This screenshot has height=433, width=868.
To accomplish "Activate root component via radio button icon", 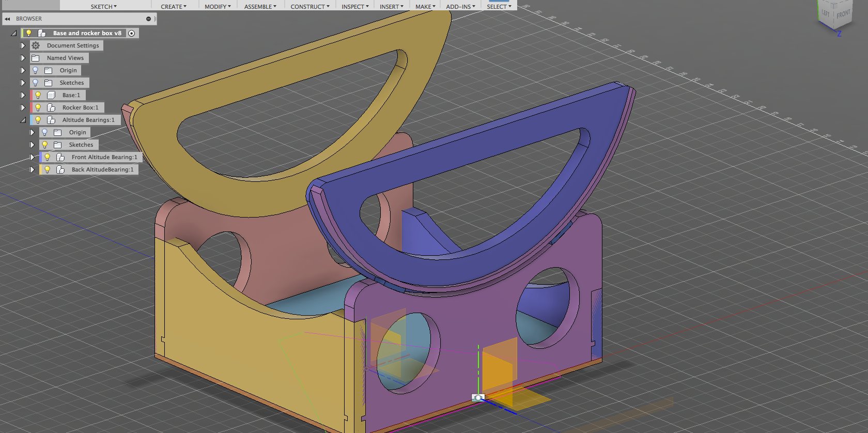I will tap(132, 33).
